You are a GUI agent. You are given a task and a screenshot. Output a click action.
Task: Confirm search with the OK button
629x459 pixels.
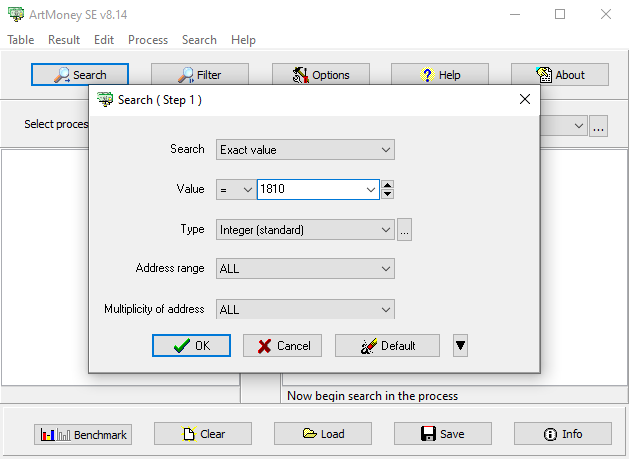click(191, 345)
